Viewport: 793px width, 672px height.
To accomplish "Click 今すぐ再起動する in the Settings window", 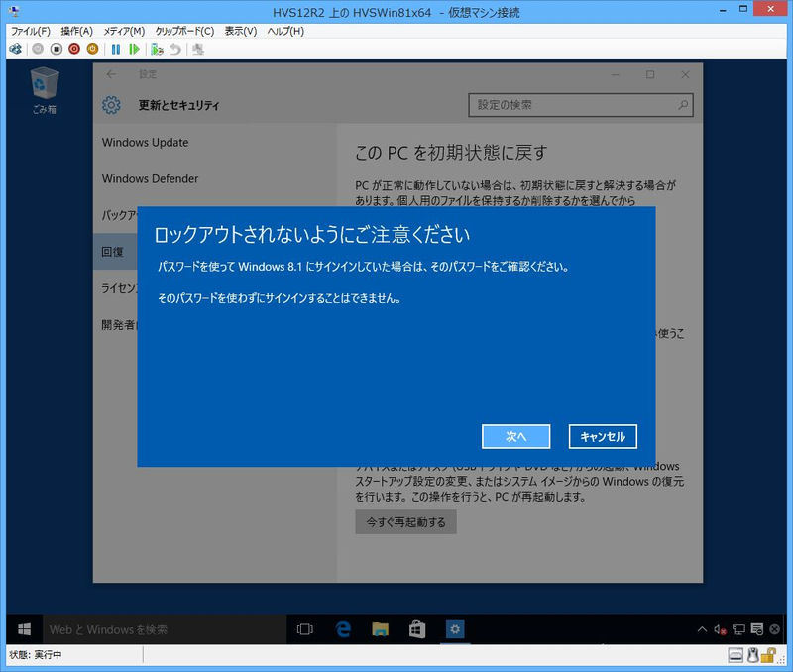I will click(x=405, y=521).
